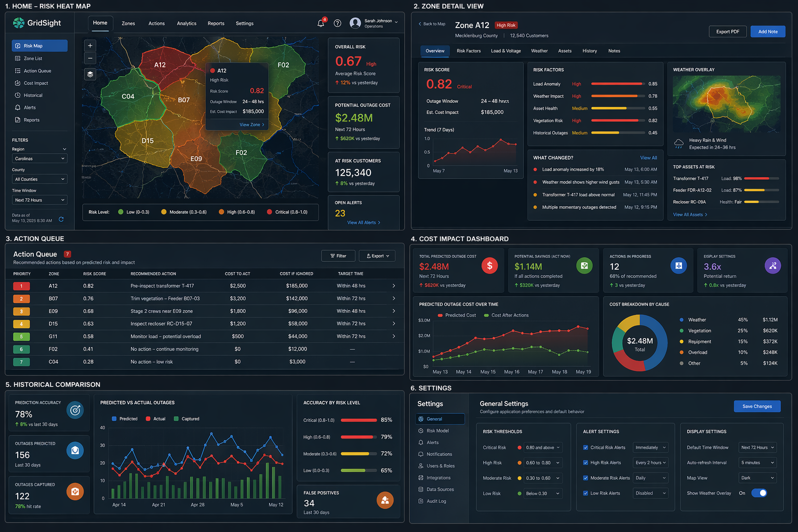Click the Transformer T-417 load bar
The image size is (798, 532).
(762, 179)
